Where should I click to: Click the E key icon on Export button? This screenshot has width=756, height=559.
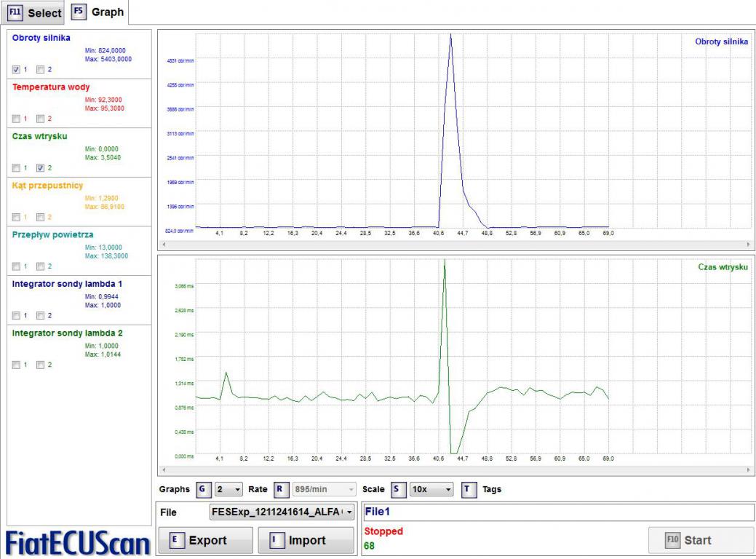coord(176,540)
